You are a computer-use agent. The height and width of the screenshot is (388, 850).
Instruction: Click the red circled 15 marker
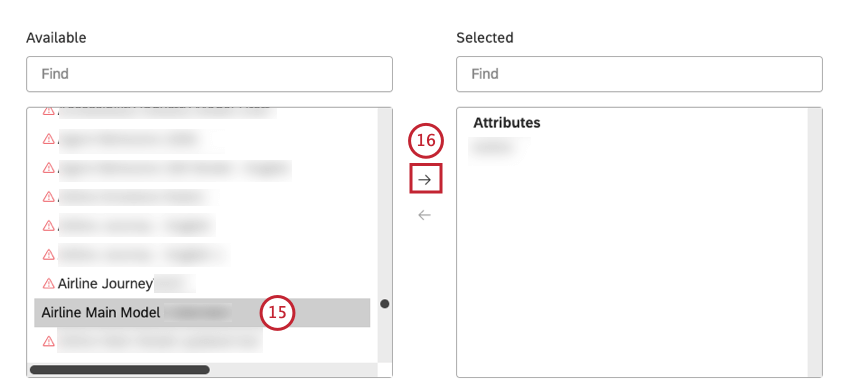click(277, 312)
